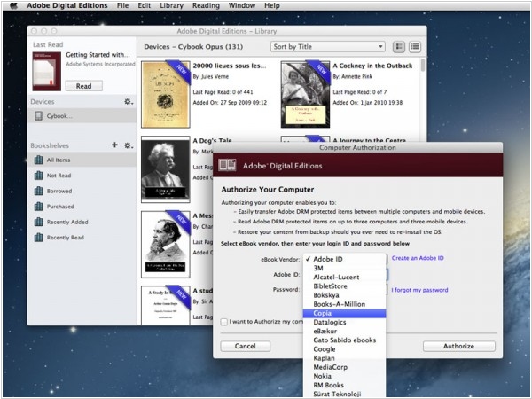Open the Recently Added bookshelf
Image resolution: width=532 pixels, height=399 pixels.
point(66,222)
